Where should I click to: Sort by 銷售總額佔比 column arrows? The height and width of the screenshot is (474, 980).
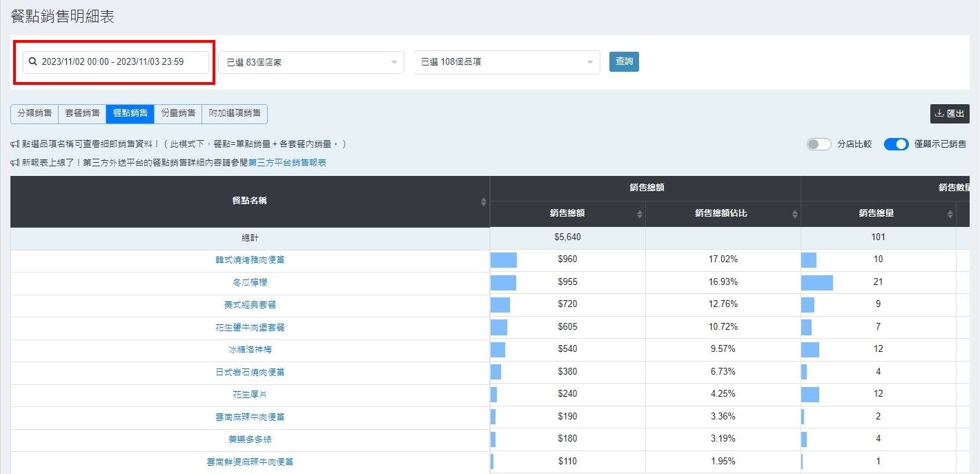click(794, 214)
